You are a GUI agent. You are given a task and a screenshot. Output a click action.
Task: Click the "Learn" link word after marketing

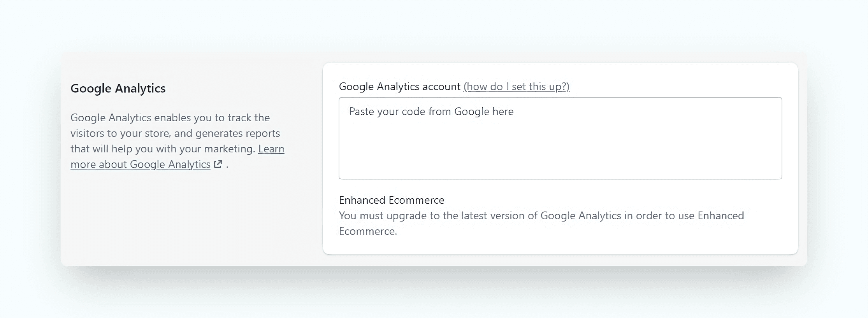coord(271,149)
